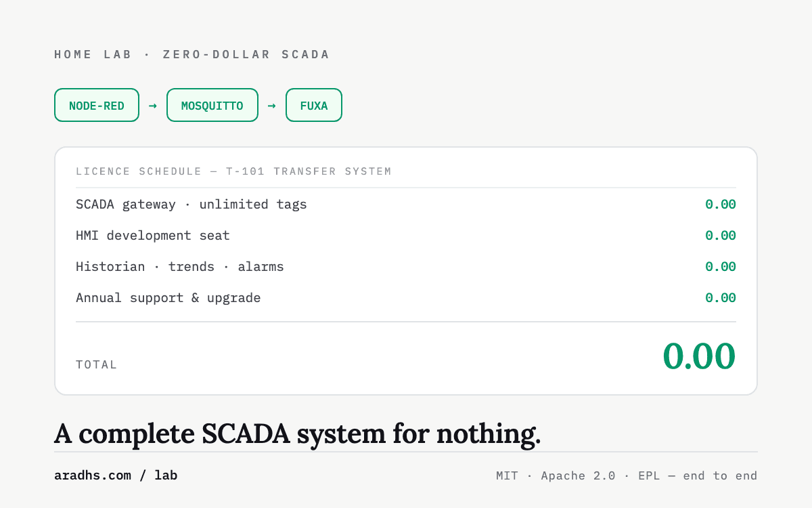This screenshot has height=508, width=812.
Task: Click the MOSQUITTO pill badge
Action: [212, 105]
